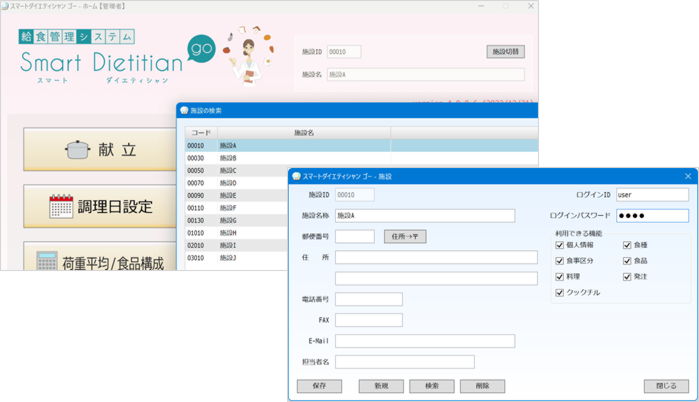Toggle the 食事区分 checkbox
This screenshot has height=402, width=699.
(x=559, y=261)
